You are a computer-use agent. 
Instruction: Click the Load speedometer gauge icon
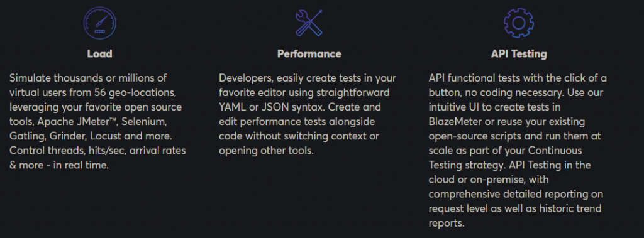pos(100,23)
